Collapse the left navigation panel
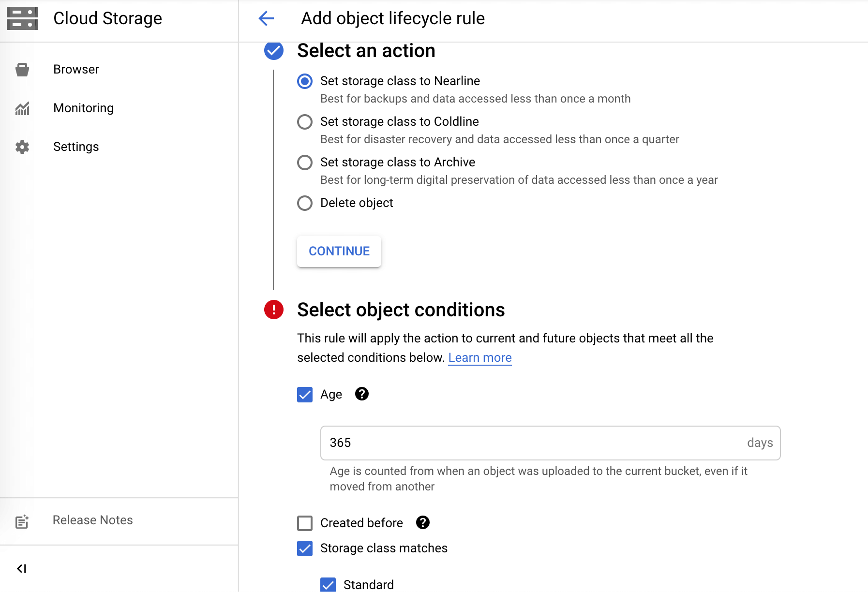Image resolution: width=868 pixels, height=592 pixels. pyautogui.click(x=21, y=569)
